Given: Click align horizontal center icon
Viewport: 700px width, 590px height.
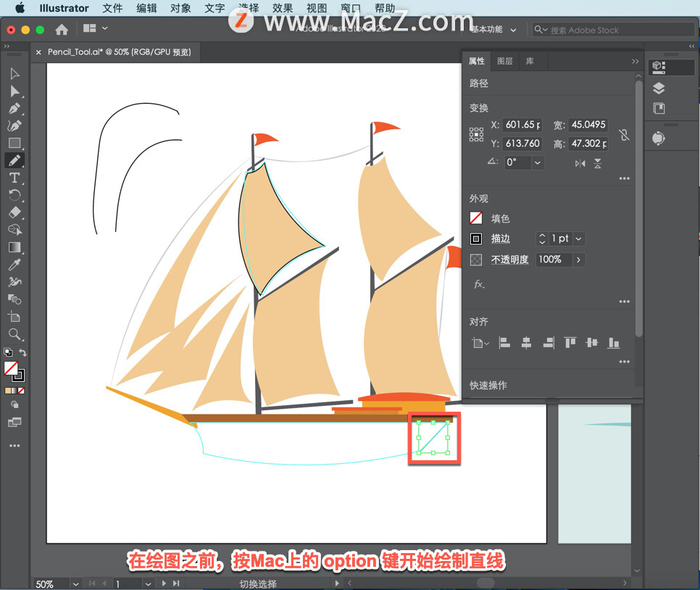Looking at the screenshot, I should click(526, 343).
